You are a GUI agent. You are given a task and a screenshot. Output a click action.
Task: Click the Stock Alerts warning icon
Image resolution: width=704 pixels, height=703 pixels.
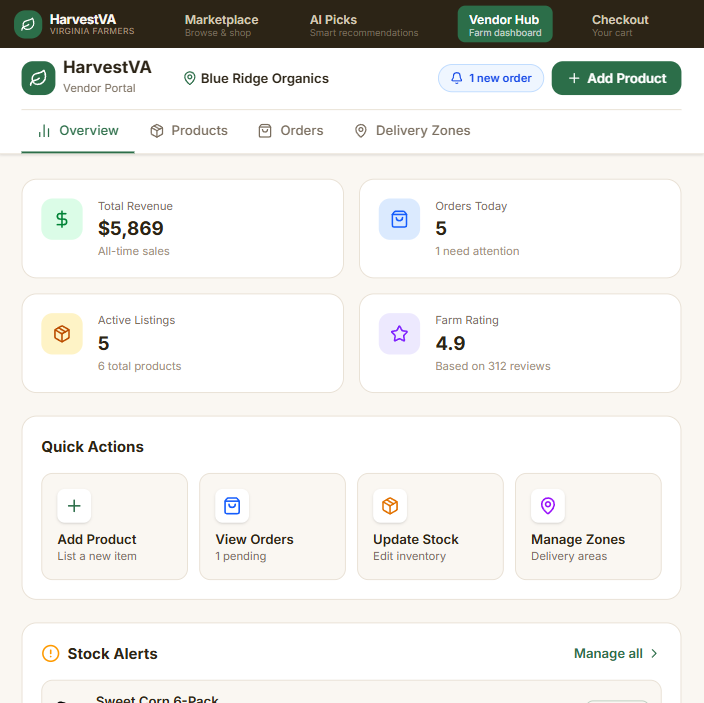(x=51, y=654)
